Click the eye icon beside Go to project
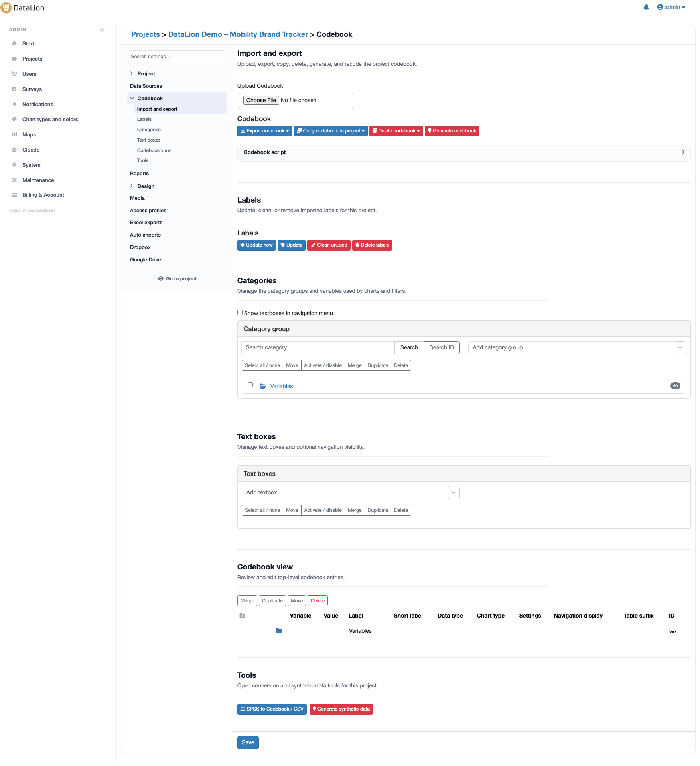 (x=161, y=279)
